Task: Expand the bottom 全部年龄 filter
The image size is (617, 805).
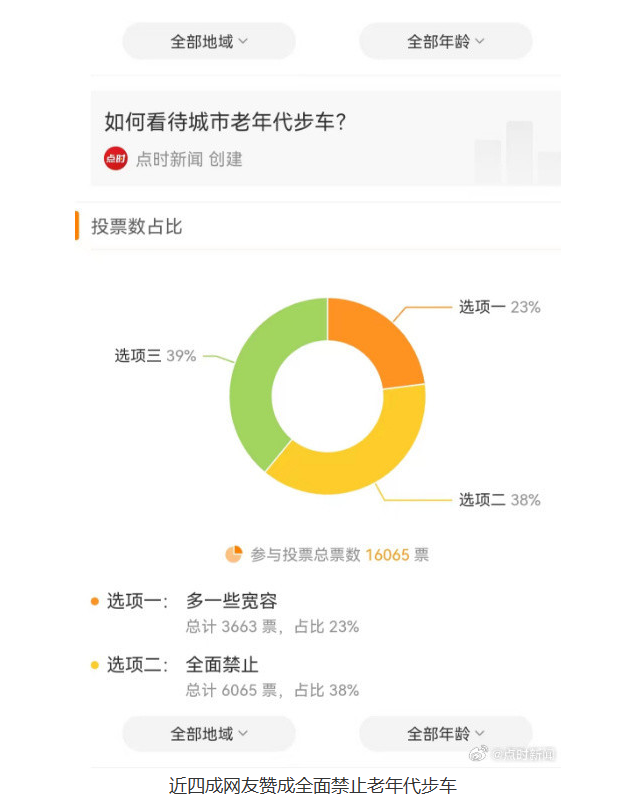Action: click(445, 733)
